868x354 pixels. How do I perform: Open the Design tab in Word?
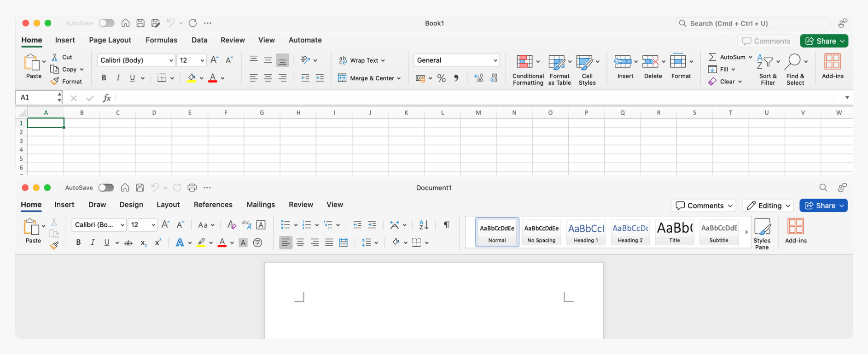[x=131, y=205]
